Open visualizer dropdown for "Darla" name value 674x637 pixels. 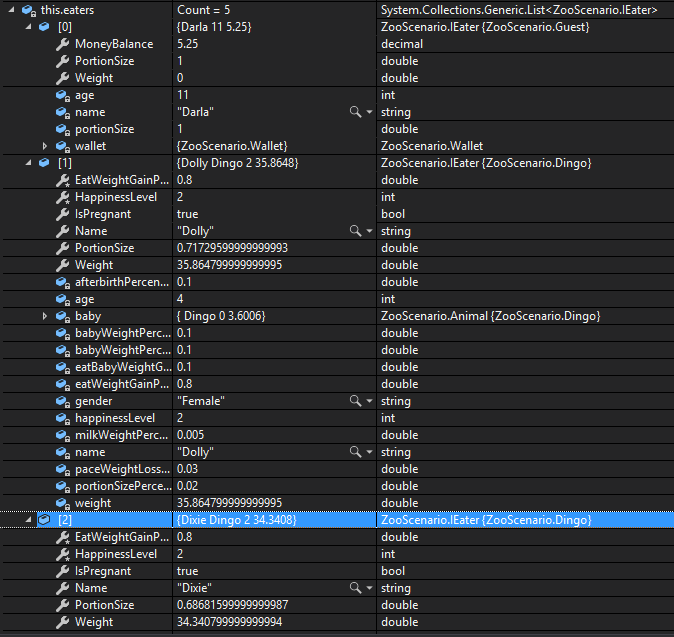[x=369, y=112]
